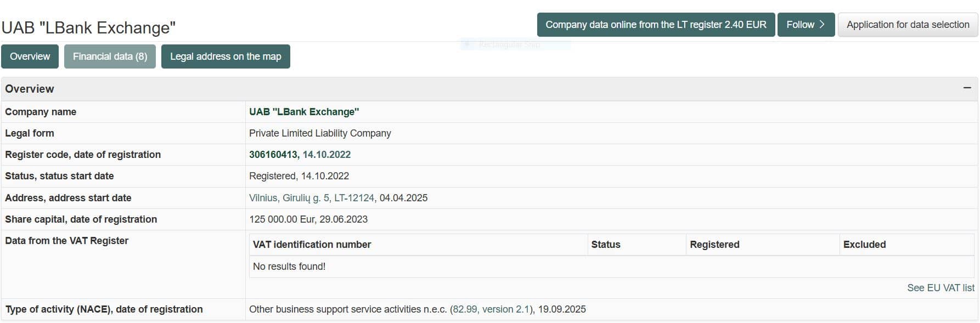The height and width of the screenshot is (323, 980).
Task: Click the share capital value 125 000.00 Eur
Action: click(282, 219)
